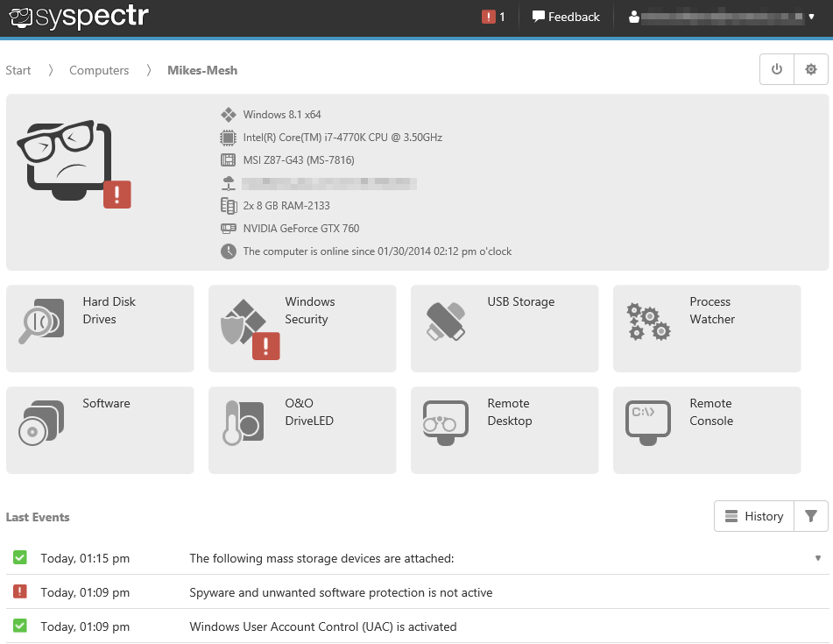
Task: Click the syspectr logo
Action: click(x=79, y=17)
